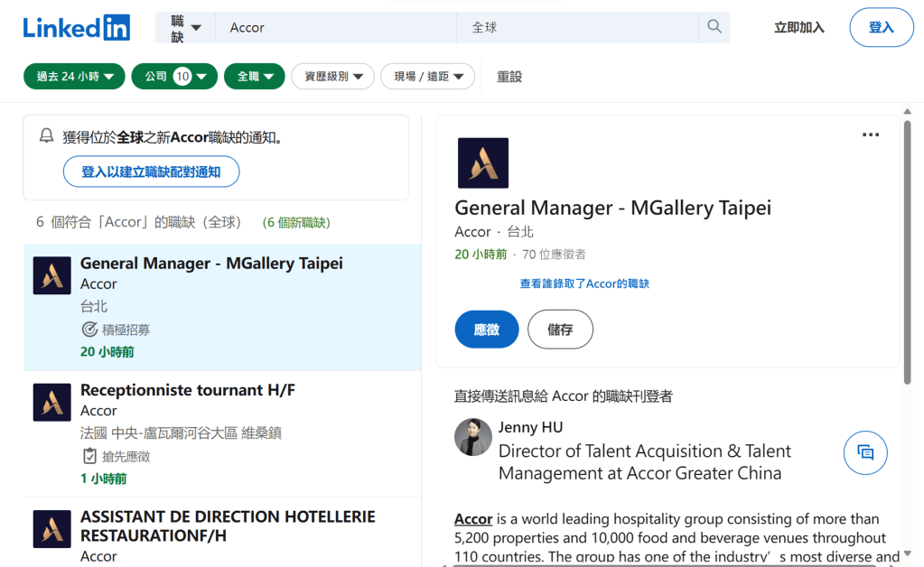
Task: Open the three-dot more options menu
Action: click(x=870, y=135)
